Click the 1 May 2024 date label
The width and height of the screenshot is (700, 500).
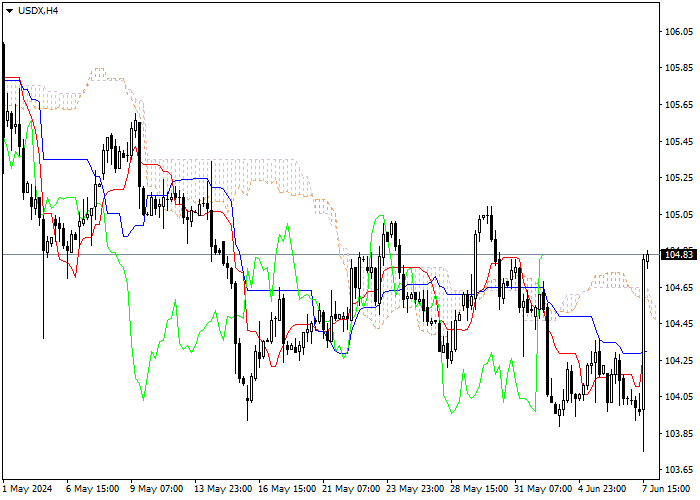tap(28, 489)
